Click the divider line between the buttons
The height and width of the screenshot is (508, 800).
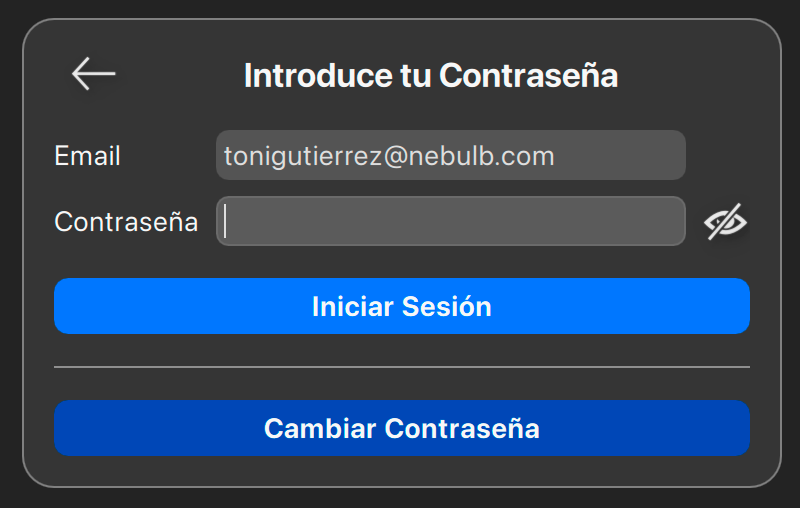click(x=401, y=367)
